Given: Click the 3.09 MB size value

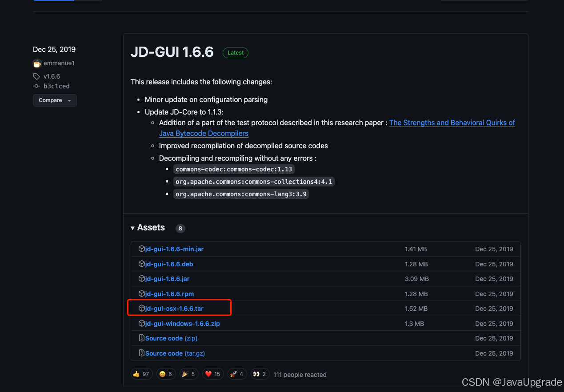Looking at the screenshot, I should (416, 279).
